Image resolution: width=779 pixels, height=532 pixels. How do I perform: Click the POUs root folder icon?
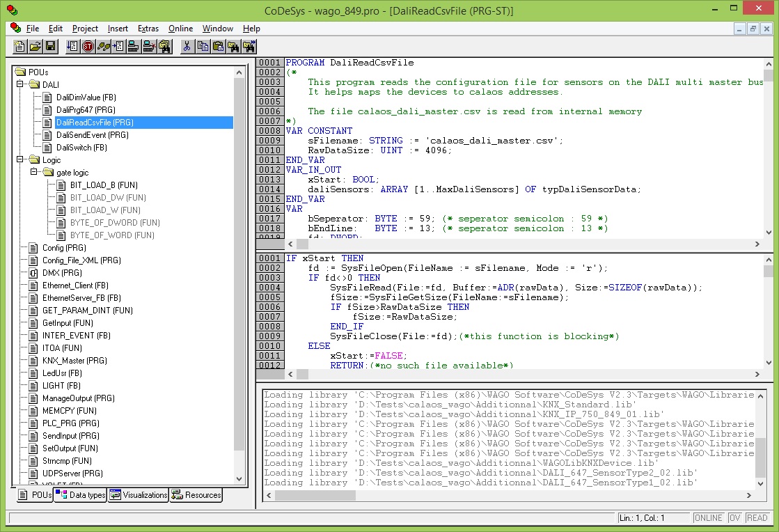20,72
